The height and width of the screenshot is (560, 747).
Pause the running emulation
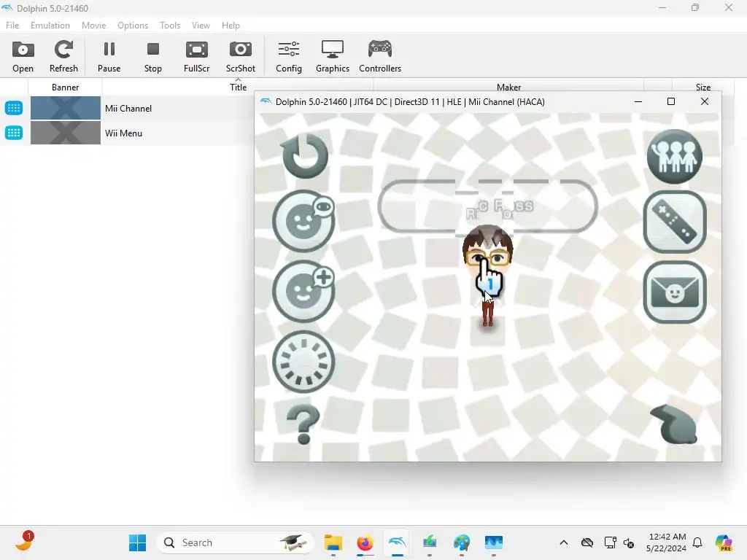(x=109, y=56)
